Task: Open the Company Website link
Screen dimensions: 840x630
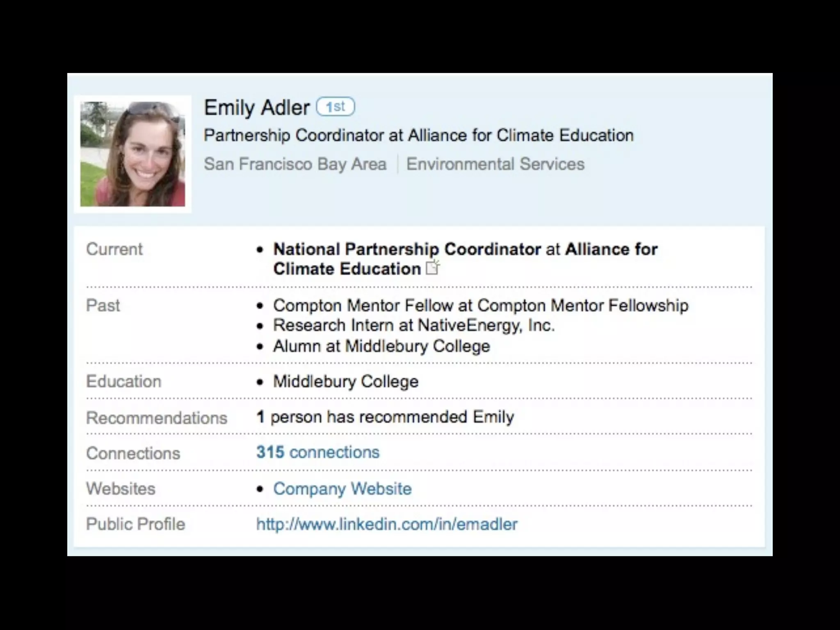Action: pyautogui.click(x=342, y=488)
